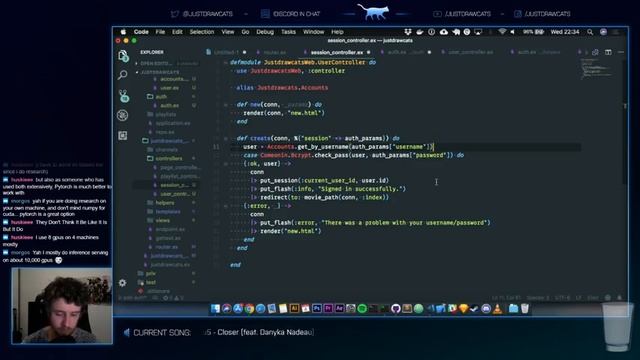Open GitHub Desktop from the dock

click(396, 309)
